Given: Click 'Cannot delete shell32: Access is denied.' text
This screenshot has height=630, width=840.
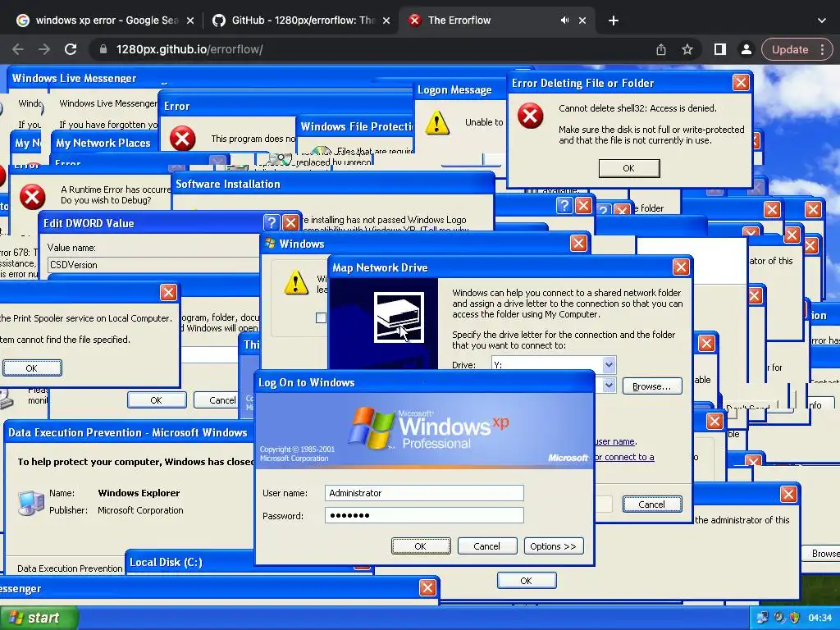Looking at the screenshot, I should pos(637,108).
